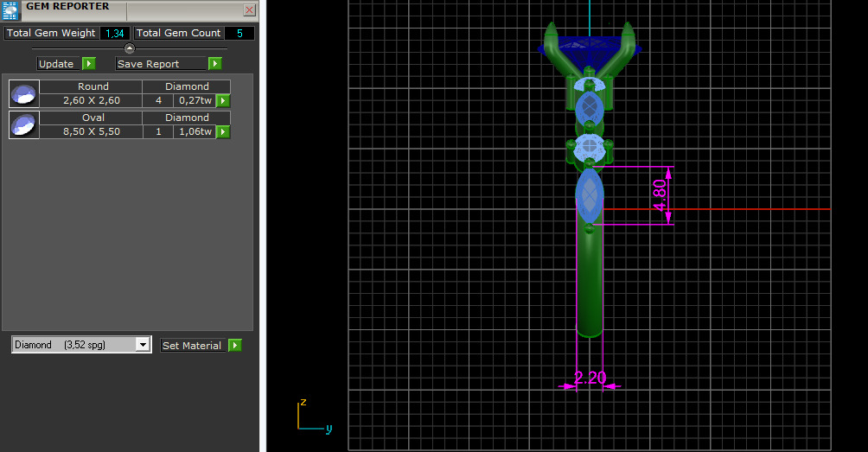Click the Set Material button

coord(193,345)
